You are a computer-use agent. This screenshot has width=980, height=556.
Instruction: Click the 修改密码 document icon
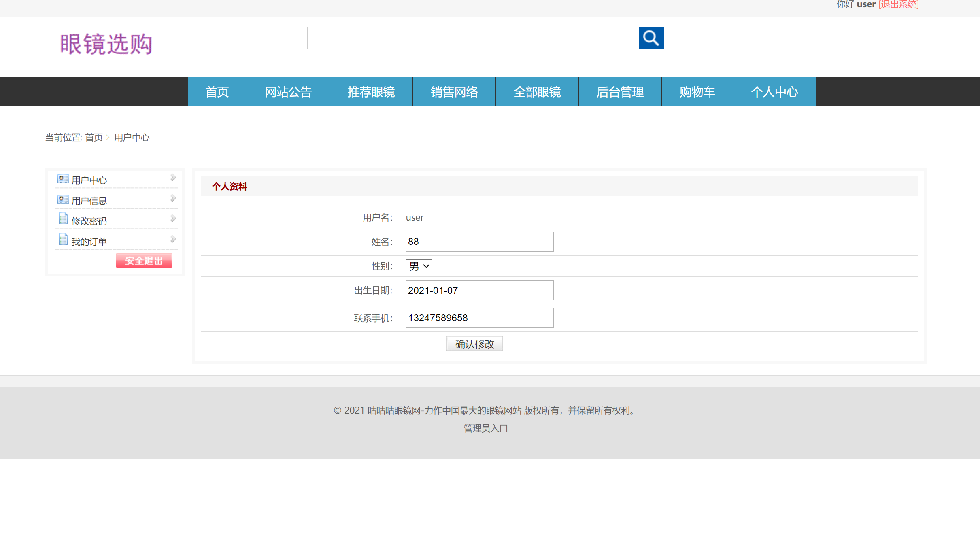point(63,219)
